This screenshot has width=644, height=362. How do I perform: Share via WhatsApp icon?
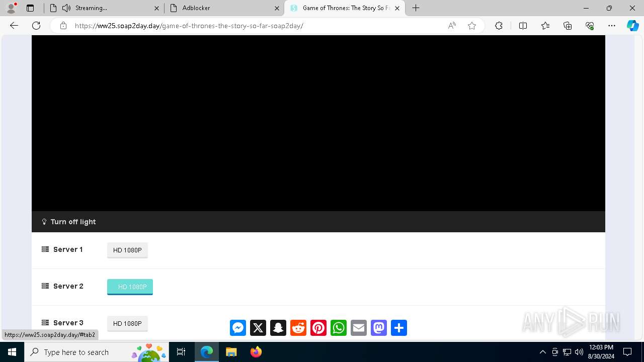(x=339, y=328)
